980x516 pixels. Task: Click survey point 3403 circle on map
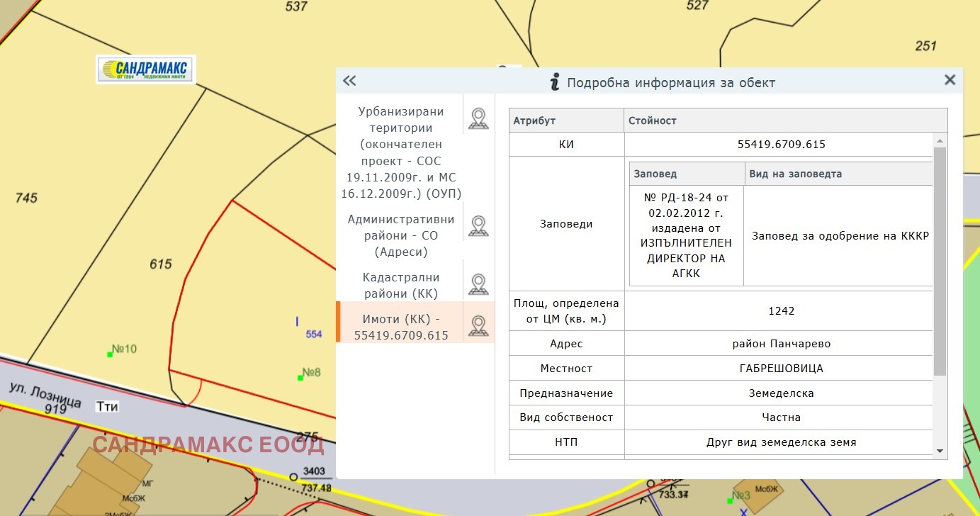click(294, 477)
